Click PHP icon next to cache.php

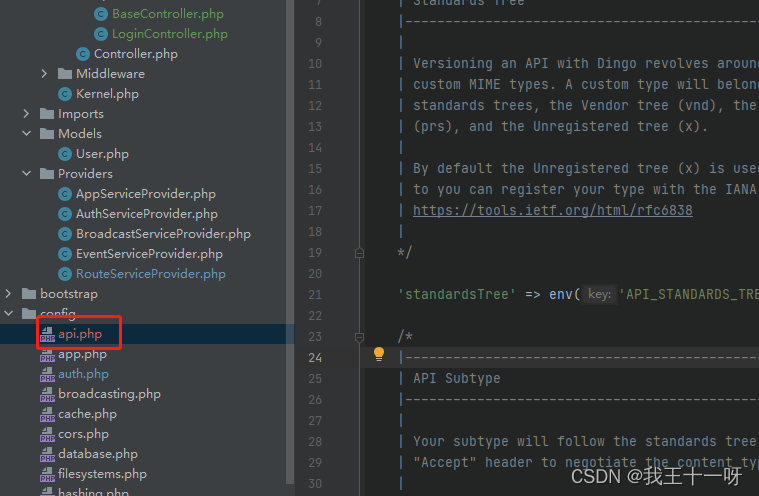coord(47,414)
